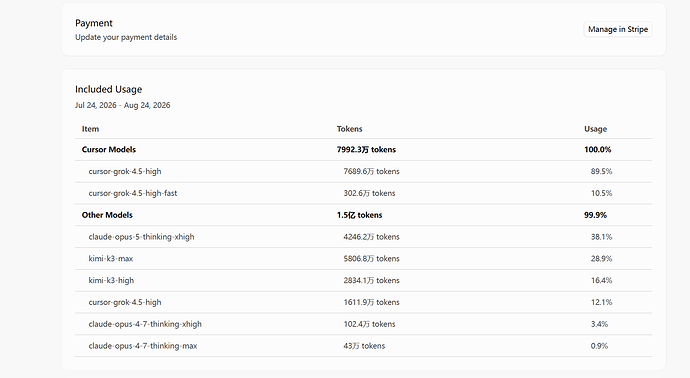Screen dimensions: 690x378
Task: Select the claude-opus-4-7-thinking-max row
Action: point(363,346)
